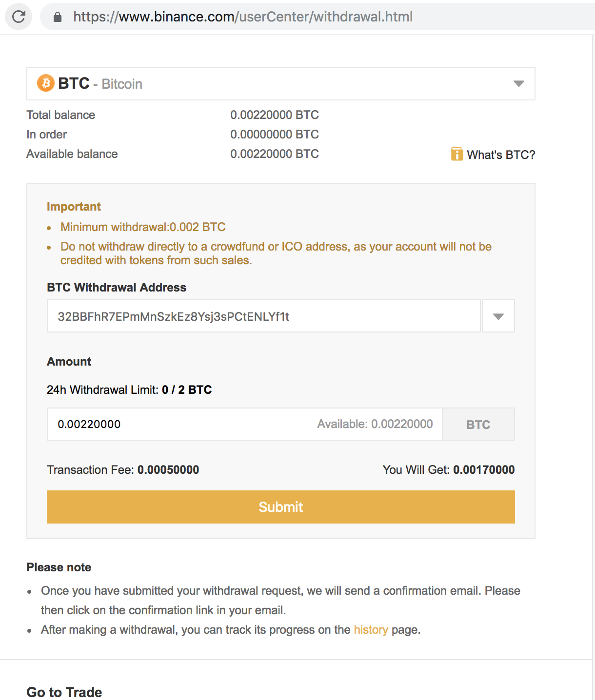Click the What's BTC info book icon

pos(457,154)
